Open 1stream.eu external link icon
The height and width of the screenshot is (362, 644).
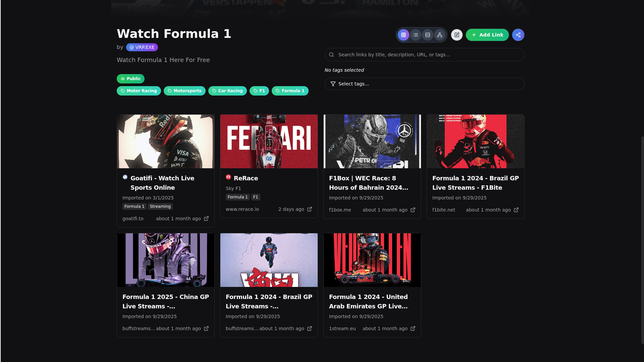(413, 328)
